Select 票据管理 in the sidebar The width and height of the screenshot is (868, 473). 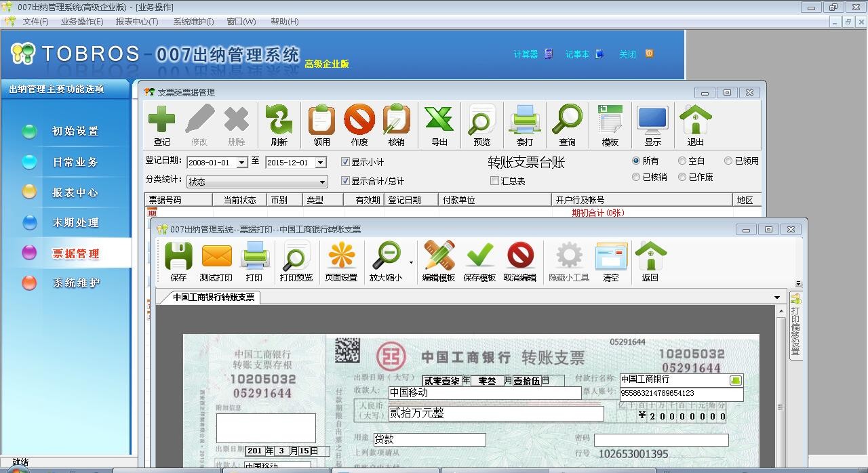click(75, 253)
